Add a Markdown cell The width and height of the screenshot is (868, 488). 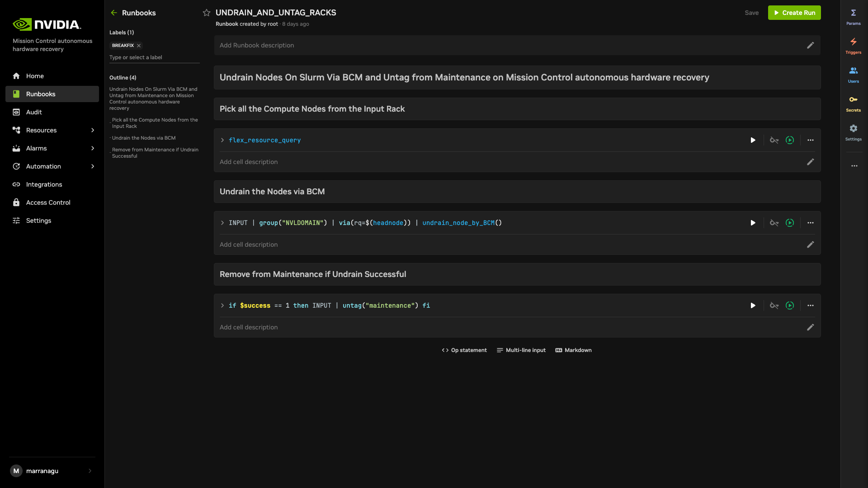click(x=573, y=350)
